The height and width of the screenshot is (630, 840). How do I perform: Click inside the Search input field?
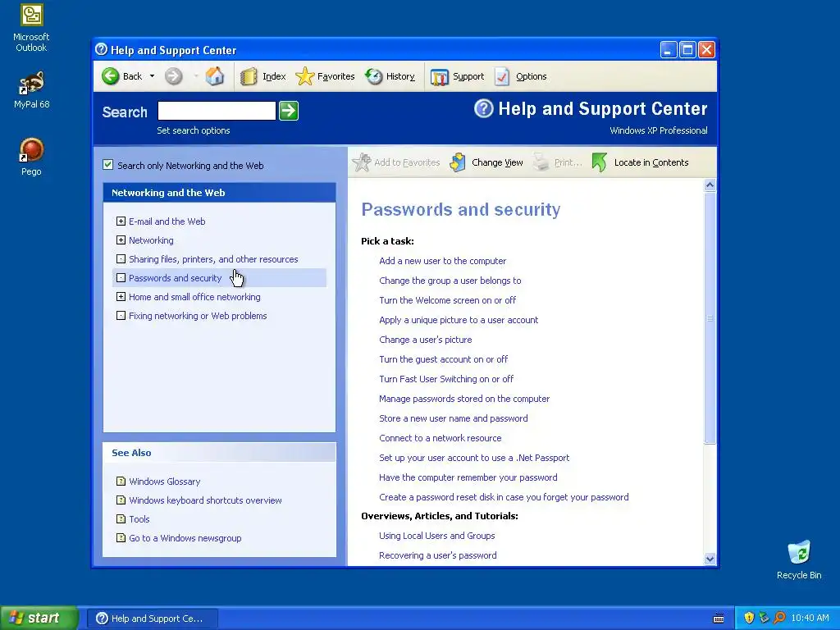point(217,111)
